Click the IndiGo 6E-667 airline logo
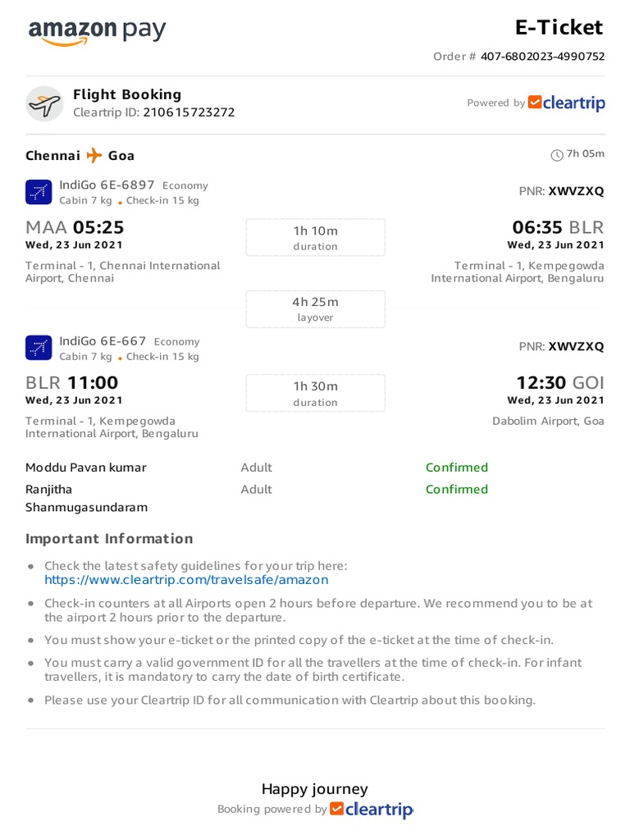Image resolution: width=630 pixels, height=840 pixels. (39, 348)
